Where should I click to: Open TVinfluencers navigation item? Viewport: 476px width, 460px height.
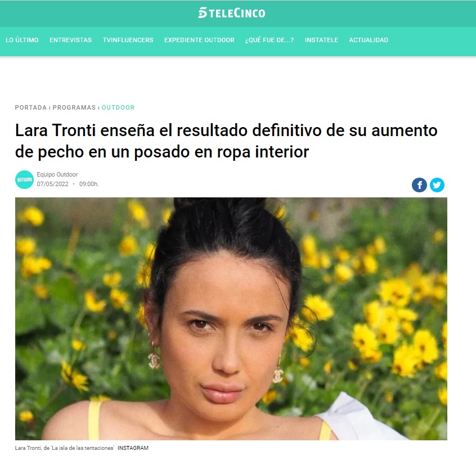pyautogui.click(x=128, y=40)
